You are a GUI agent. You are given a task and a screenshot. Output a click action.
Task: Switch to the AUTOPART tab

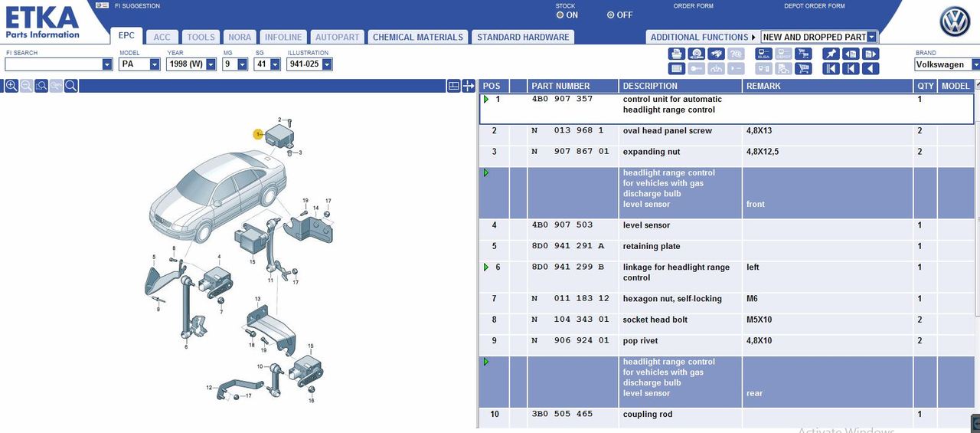pyautogui.click(x=338, y=37)
